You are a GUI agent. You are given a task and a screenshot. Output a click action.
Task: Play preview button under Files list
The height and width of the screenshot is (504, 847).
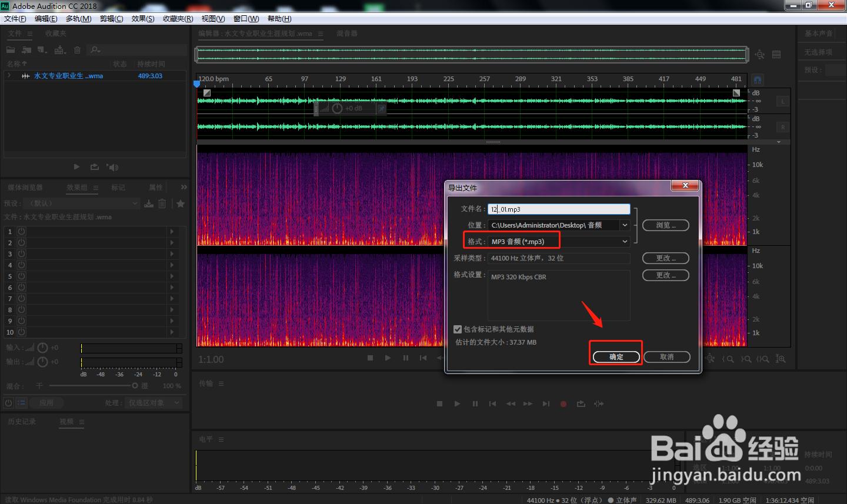[x=76, y=167]
